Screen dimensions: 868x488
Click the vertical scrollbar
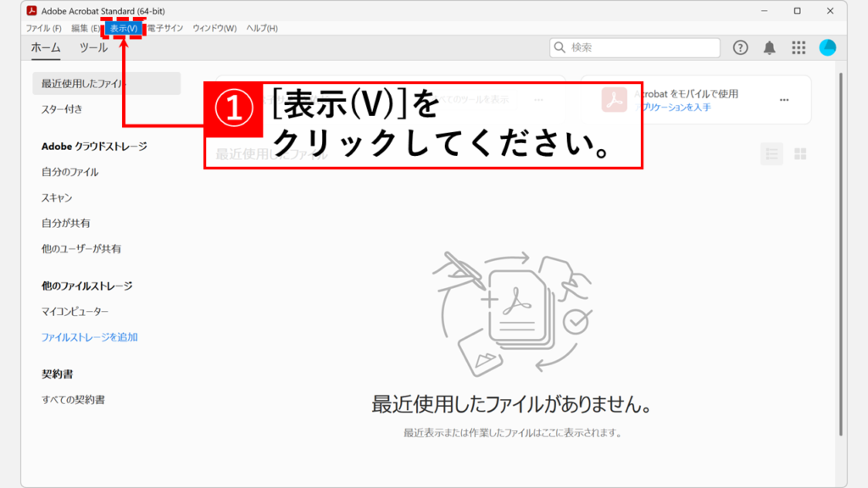point(841,254)
